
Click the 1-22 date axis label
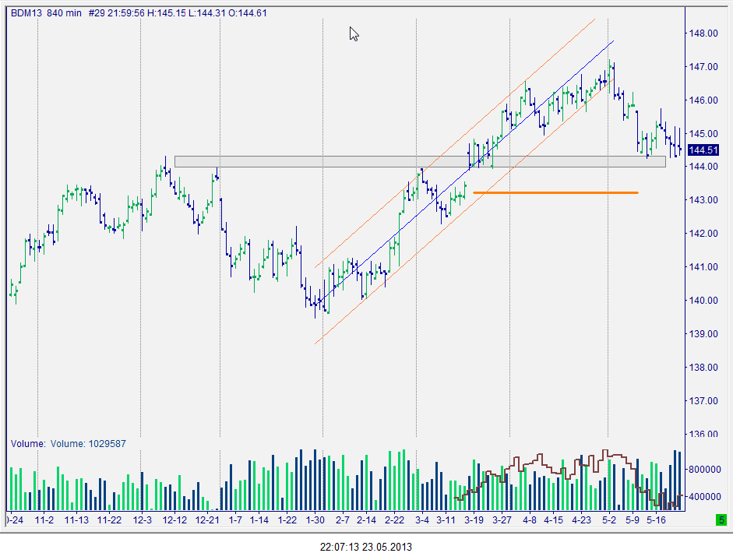[287, 519]
